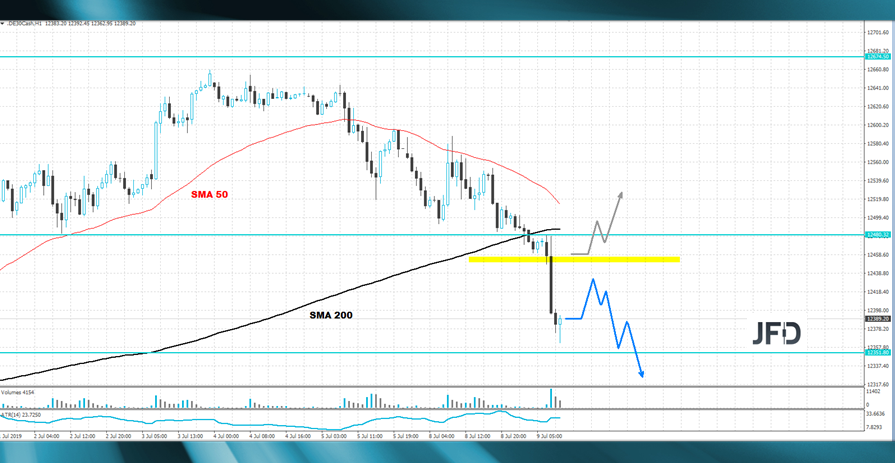Viewport: 895px width, 463px height.
Task: Click the black SMA 200 label
Action: pos(332,315)
